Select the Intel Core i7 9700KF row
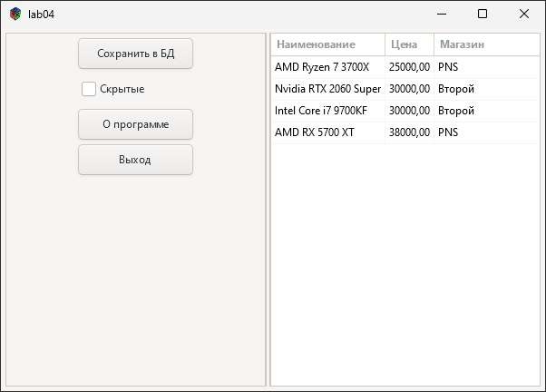 click(405, 111)
